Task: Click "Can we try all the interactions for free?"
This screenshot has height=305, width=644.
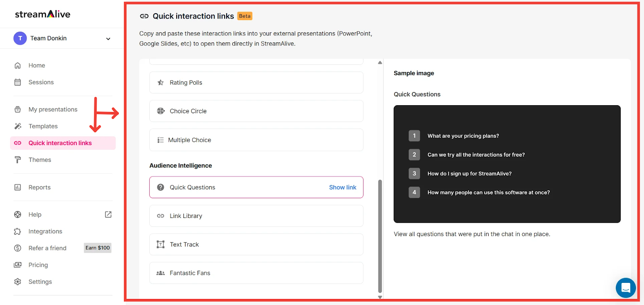Action: point(476,155)
